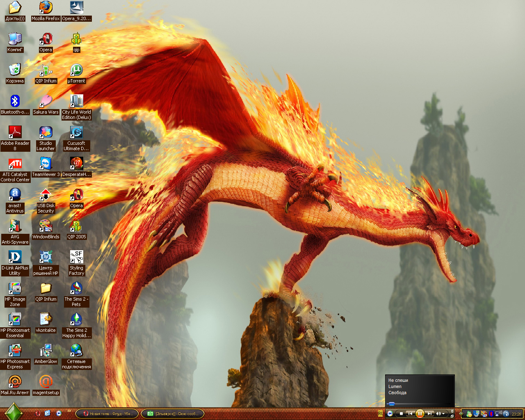Open the Корзина recycle bin
Viewport: 525px width, 420px height.
(x=15, y=74)
